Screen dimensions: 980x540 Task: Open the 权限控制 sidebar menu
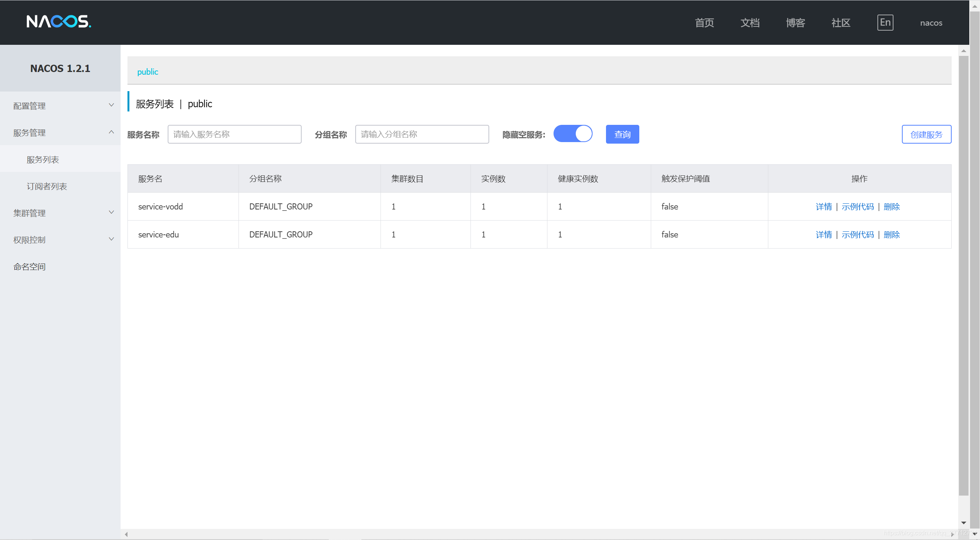pyautogui.click(x=60, y=240)
